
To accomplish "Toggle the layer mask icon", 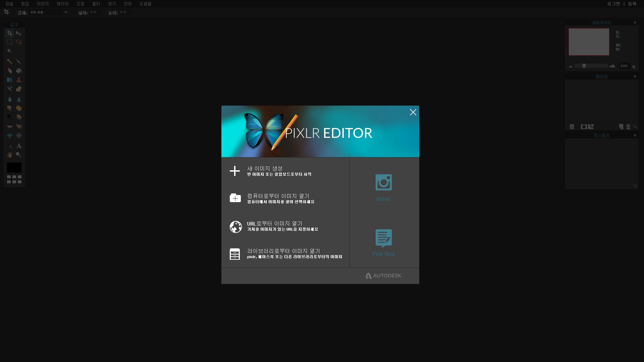I will 584,127.
